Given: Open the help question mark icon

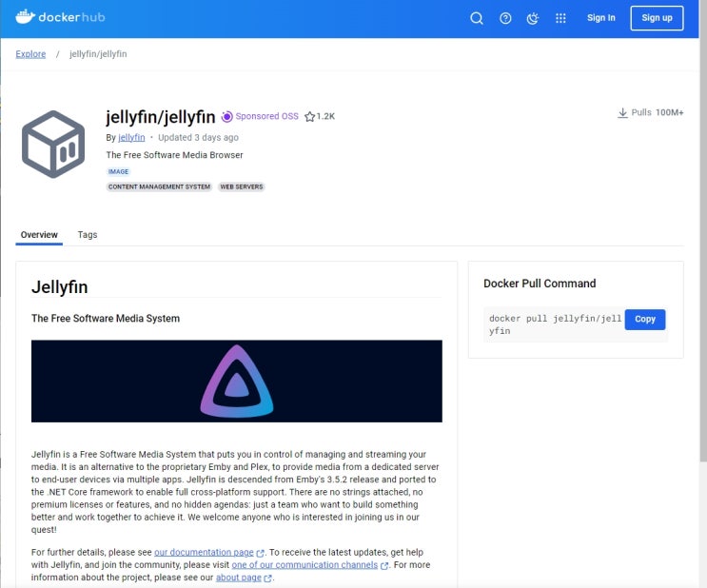Looking at the screenshot, I should pyautogui.click(x=505, y=18).
